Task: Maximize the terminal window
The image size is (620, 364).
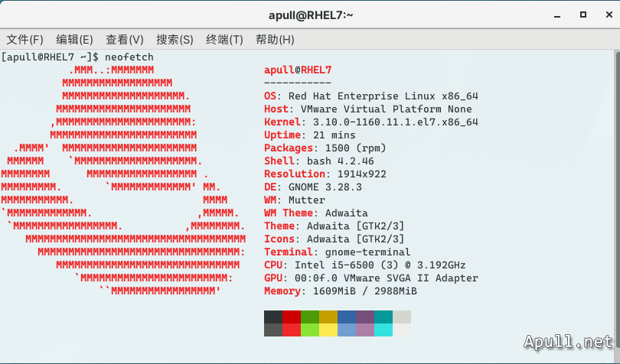Action: pos(582,15)
